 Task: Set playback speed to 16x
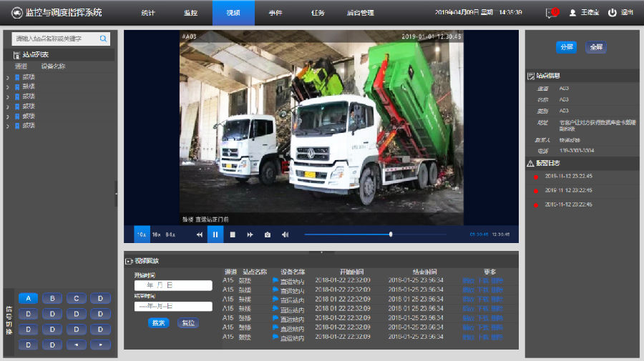[x=156, y=234]
